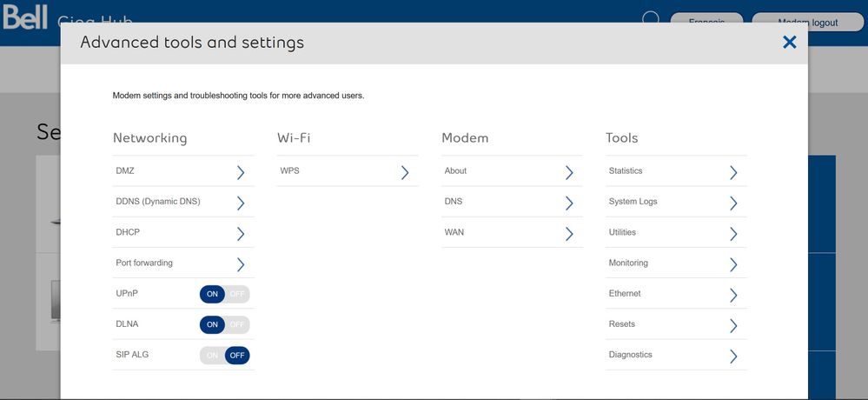Enable the SIP ALG toggle
Image resolution: width=868 pixels, height=400 pixels.
213,355
